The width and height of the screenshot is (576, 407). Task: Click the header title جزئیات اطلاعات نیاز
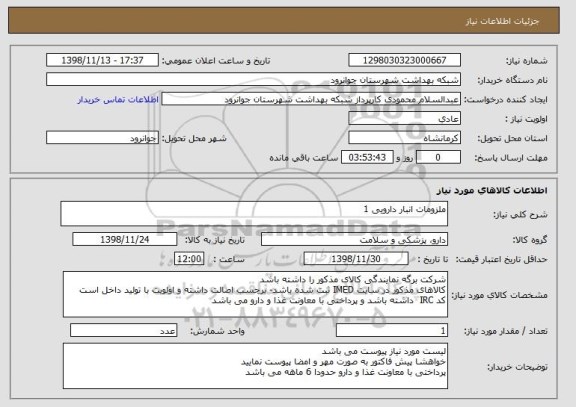[502, 21]
